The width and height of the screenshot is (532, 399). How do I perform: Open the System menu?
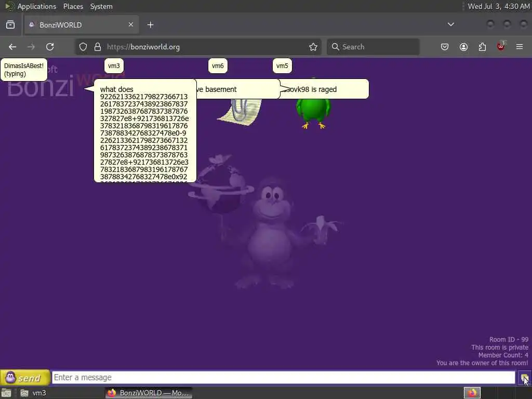pos(101,6)
